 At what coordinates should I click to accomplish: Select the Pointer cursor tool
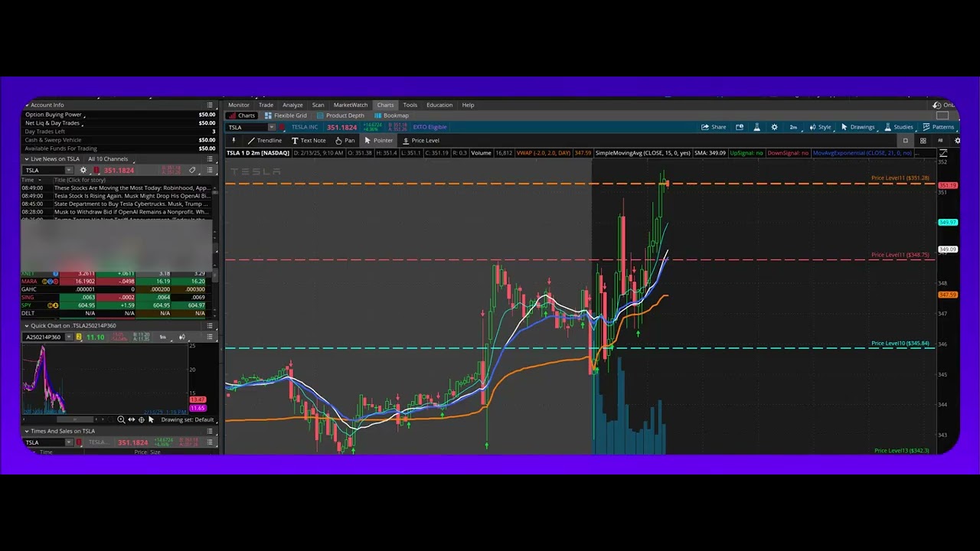click(x=378, y=141)
